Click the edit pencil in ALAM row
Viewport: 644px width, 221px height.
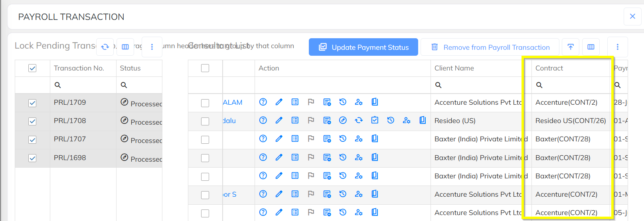pyautogui.click(x=279, y=102)
